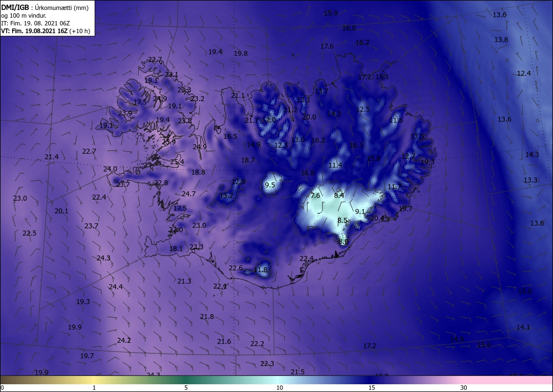Click the 12.4 map value
Screen dimensions: 553x392
(524, 74)
